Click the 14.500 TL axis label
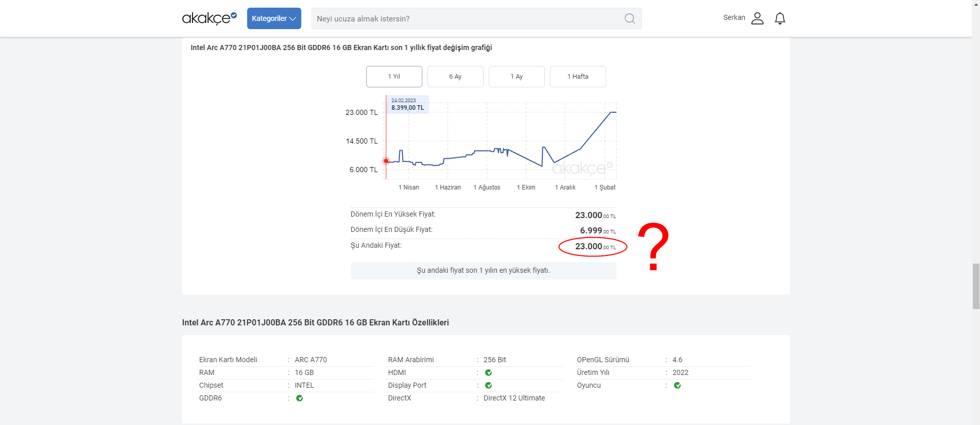This screenshot has height=425, width=980. (x=362, y=141)
